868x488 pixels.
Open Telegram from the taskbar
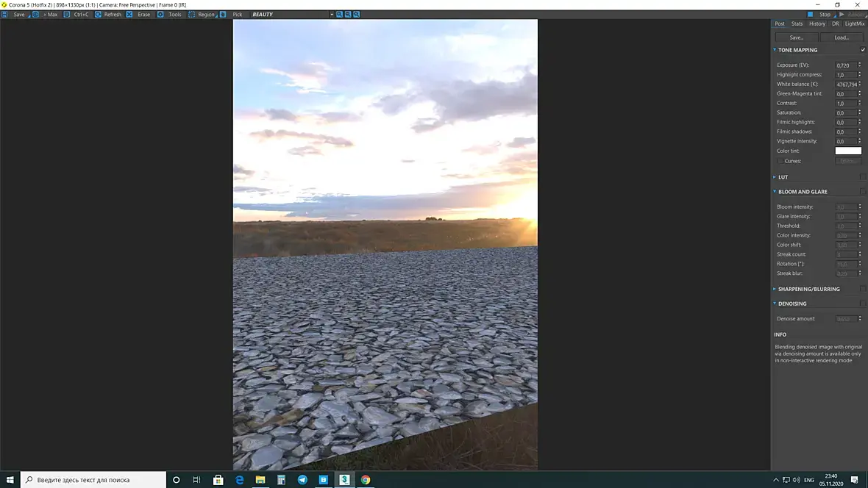[302, 480]
